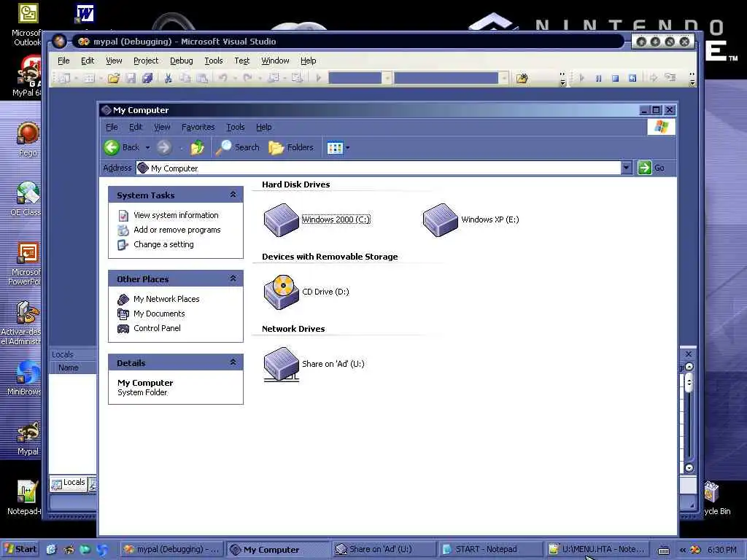Viewport: 747px width, 560px height.
Task: Open My Documents link
Action: (159, 314)
